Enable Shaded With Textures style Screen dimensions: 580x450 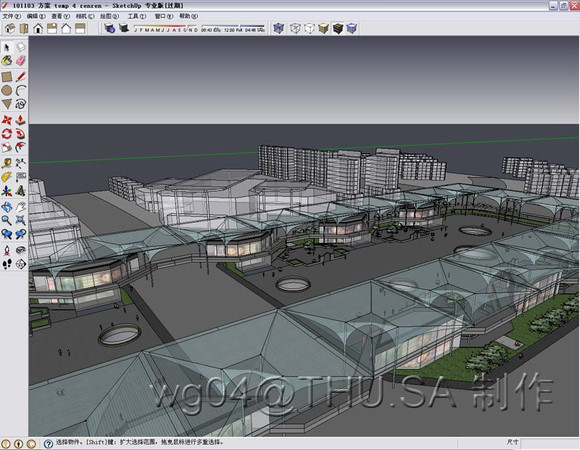[x=338, y=28]
